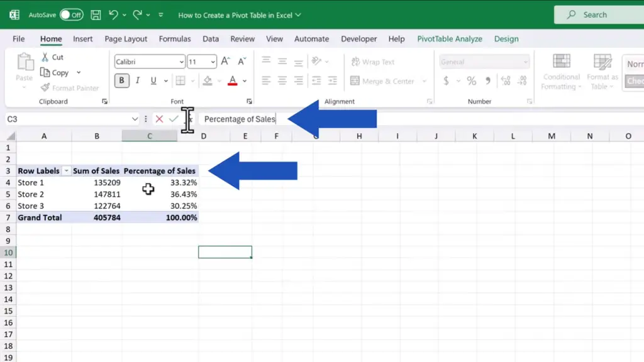Open the font color dropdown arrow

tap(245, 81)
